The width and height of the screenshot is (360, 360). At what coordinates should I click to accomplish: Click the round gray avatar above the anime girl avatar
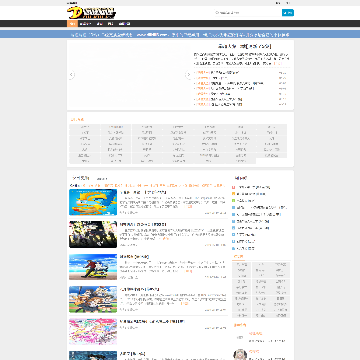(239, 337)
